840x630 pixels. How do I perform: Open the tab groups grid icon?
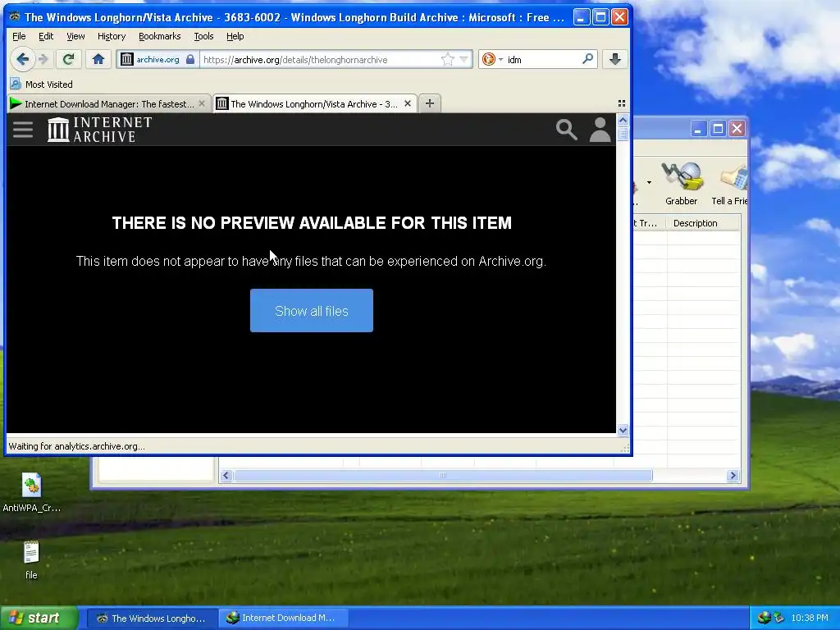pyautogui.click(x=622, y=103)
